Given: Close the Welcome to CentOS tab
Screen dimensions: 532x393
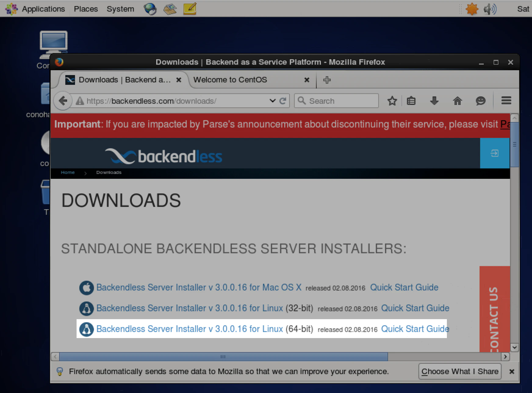Looking at the screenshot, I should click(307, 80).
